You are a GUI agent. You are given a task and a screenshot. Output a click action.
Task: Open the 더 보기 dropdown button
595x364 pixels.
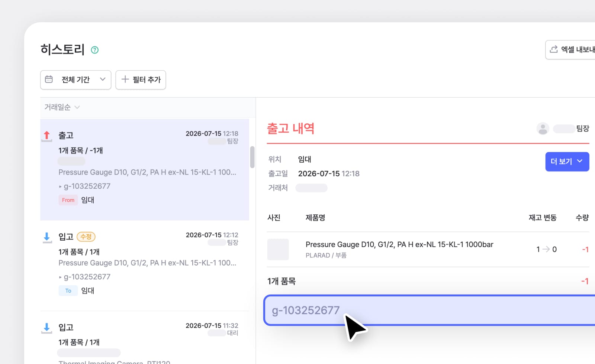click(567, 162)
